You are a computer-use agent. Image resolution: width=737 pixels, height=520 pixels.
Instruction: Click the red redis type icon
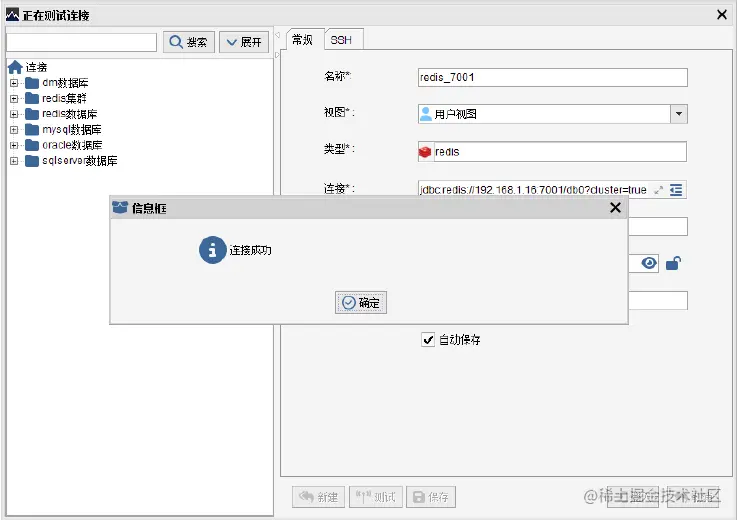pyautogui.click(x=425, y=152)
